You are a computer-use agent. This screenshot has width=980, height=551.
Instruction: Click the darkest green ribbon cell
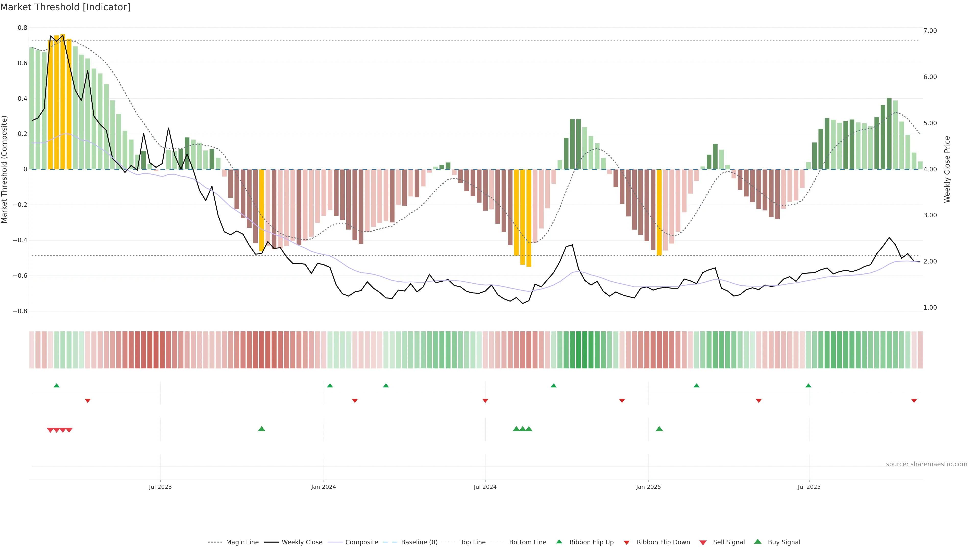click(578, 350)
